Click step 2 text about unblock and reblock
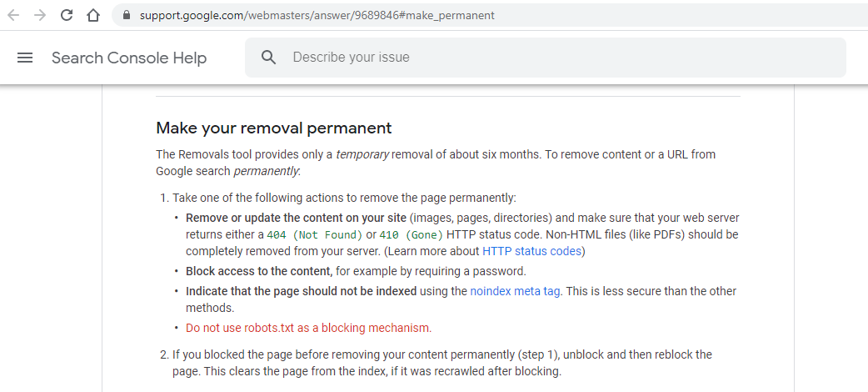This screenshot has height=392, width=868. tap(441, 363)
